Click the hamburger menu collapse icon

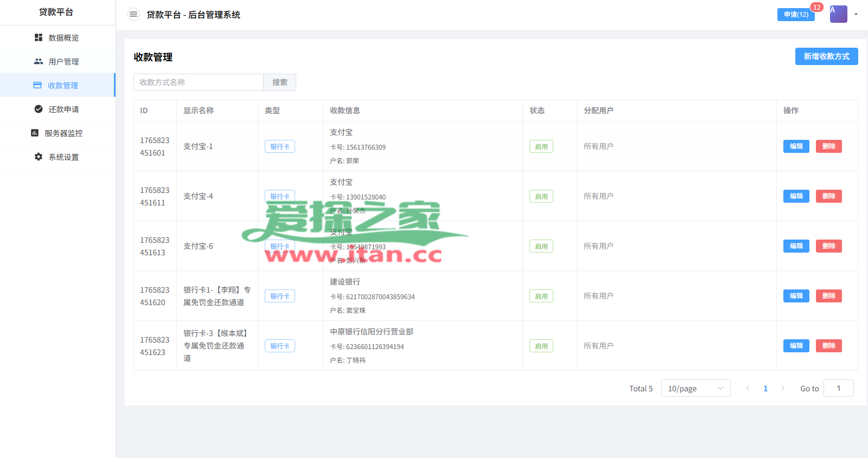(133, 14)
